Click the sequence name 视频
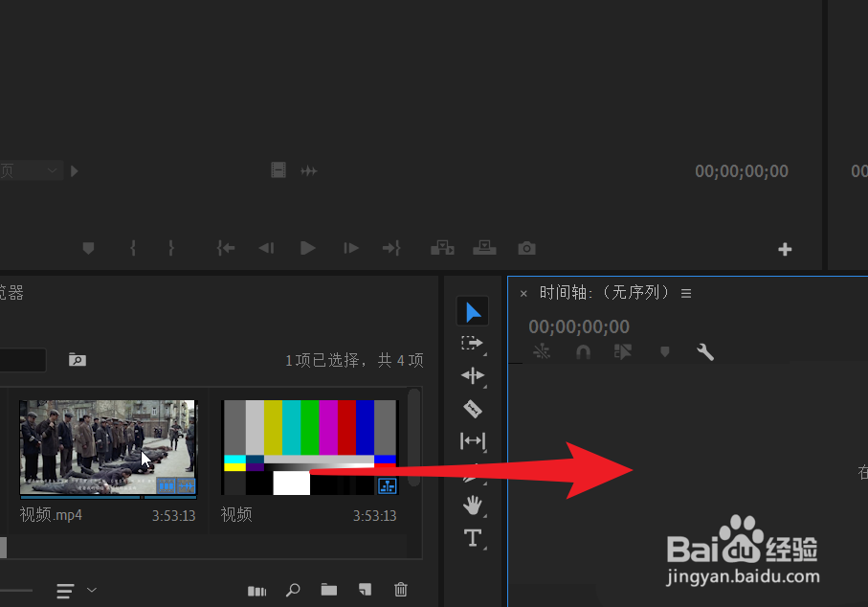The image size is (868, 607). coord(236,514)
